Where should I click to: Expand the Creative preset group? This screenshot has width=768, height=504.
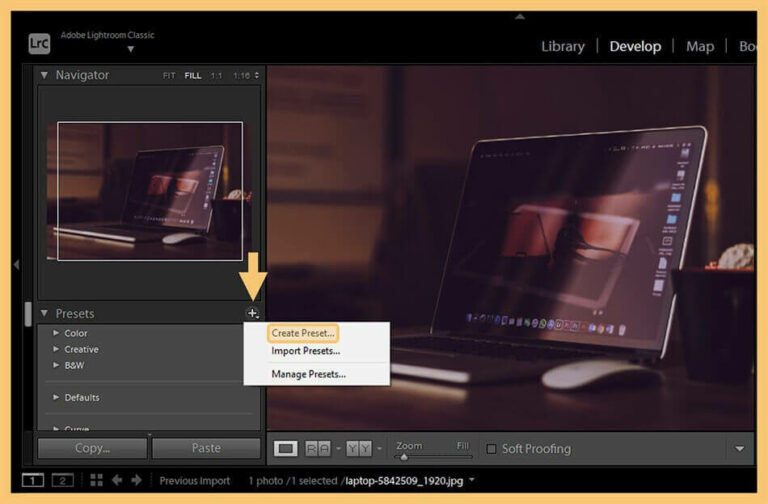(x=56, y=349)
